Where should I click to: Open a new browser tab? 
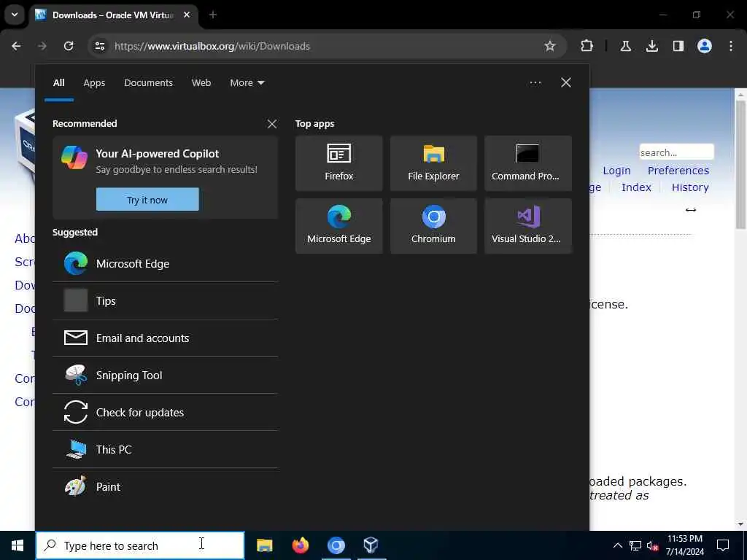tap(213, 15)
